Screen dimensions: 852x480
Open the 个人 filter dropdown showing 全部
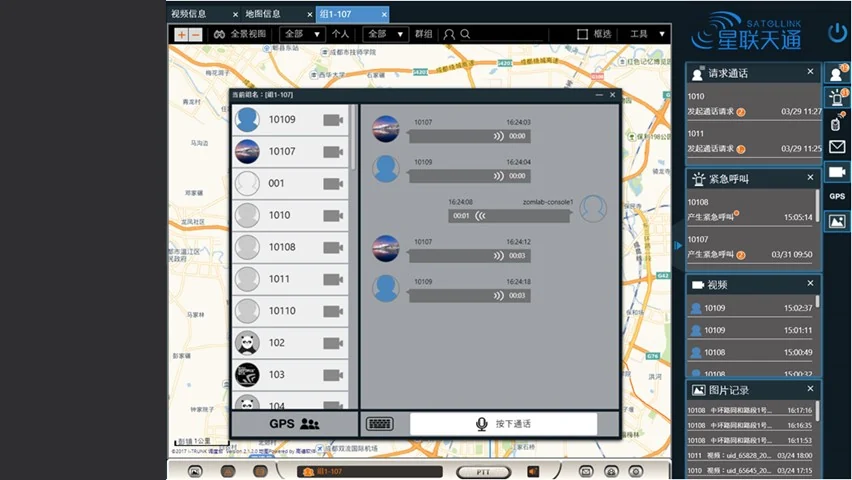(303, 34)
